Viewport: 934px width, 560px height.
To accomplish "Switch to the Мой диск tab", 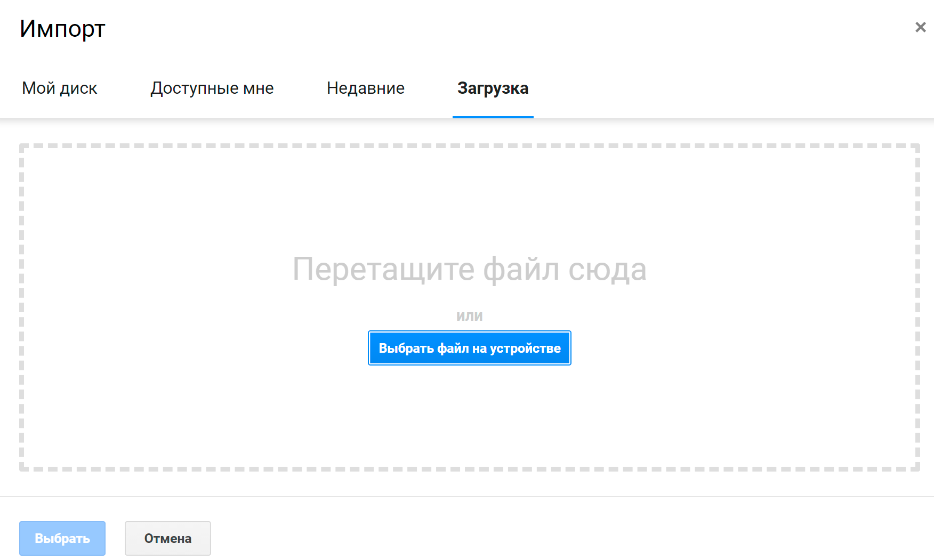I will [x=60, y=88].
